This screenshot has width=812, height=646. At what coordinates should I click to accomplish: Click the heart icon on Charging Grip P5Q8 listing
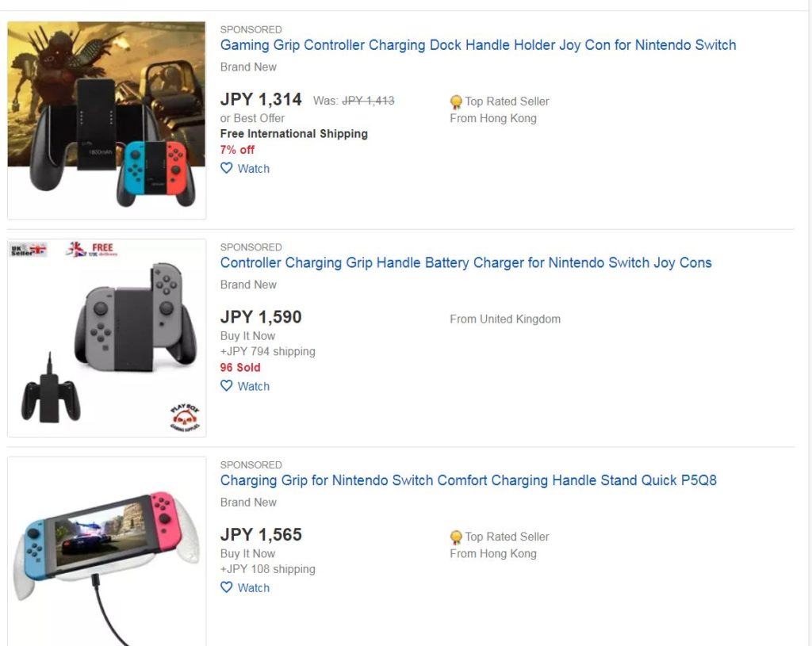227,587
